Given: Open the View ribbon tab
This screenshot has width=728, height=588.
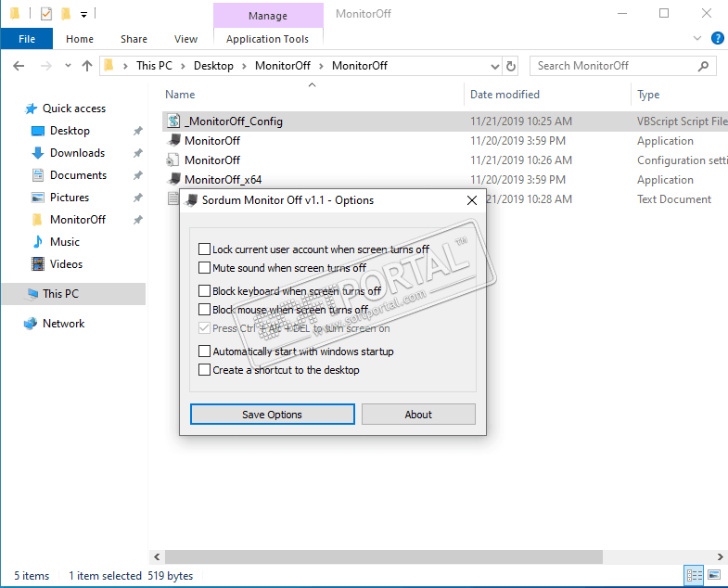Looking at the screenshot, I should pyautogui.click(x=185, y=39).
